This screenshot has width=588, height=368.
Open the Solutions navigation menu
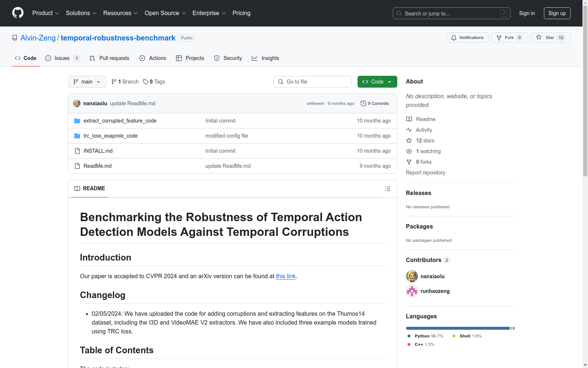point(81,13)
